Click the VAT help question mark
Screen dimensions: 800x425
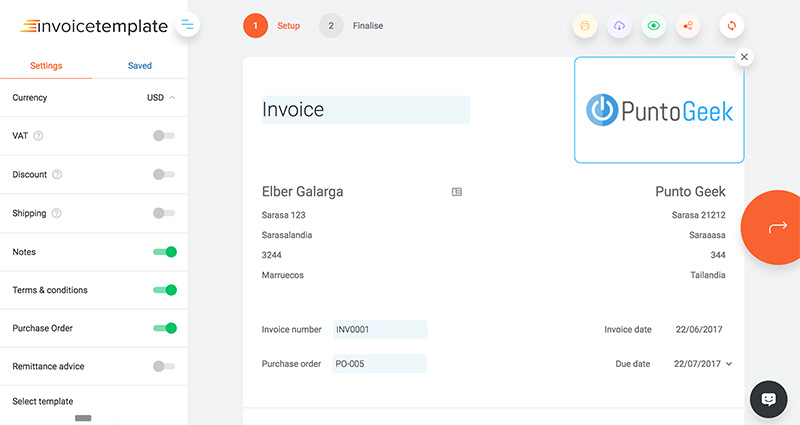coord(39,136)
